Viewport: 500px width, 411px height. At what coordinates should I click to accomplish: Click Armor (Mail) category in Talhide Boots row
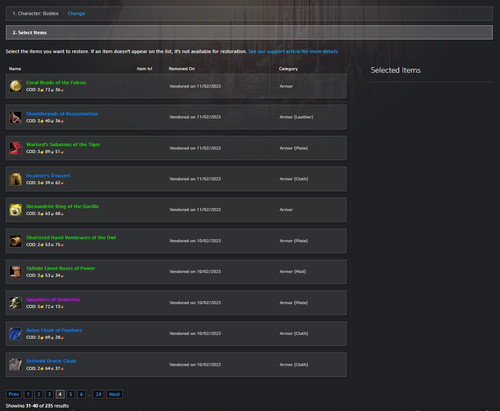coord(293,272)
